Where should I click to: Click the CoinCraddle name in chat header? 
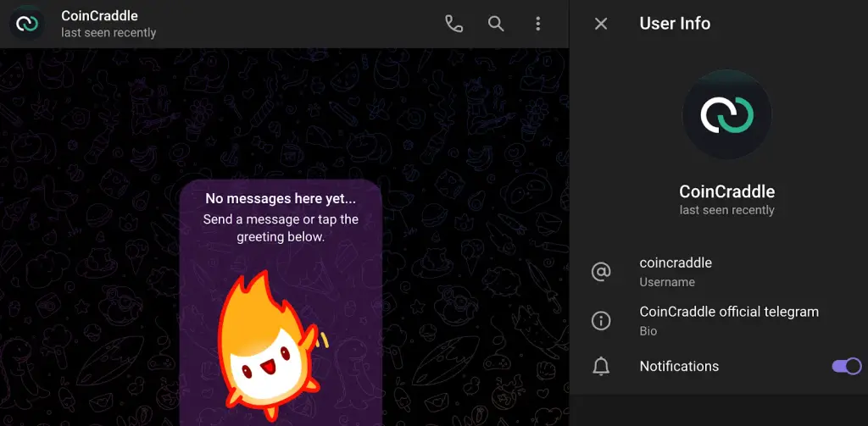point(100,15)
